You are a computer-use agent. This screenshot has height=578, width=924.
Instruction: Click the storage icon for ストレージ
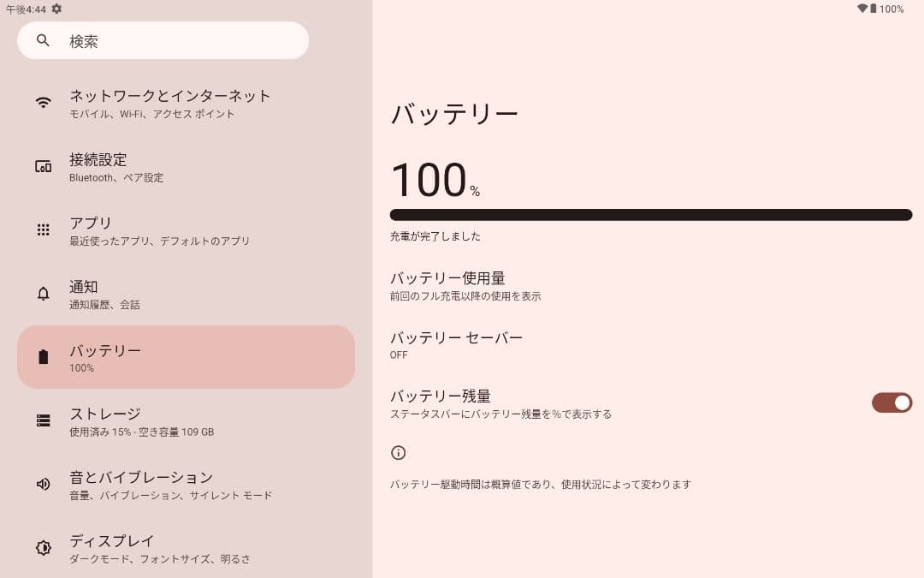click(44, 420)
